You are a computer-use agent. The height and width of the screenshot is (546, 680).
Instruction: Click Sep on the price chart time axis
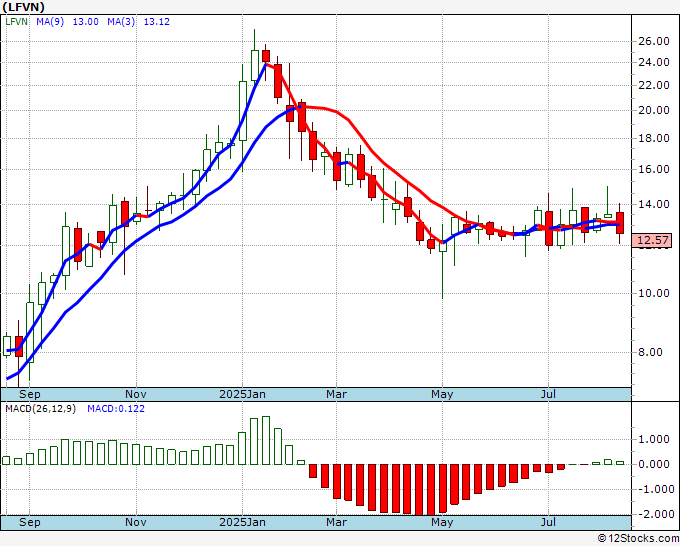click(x=29, y=394)
